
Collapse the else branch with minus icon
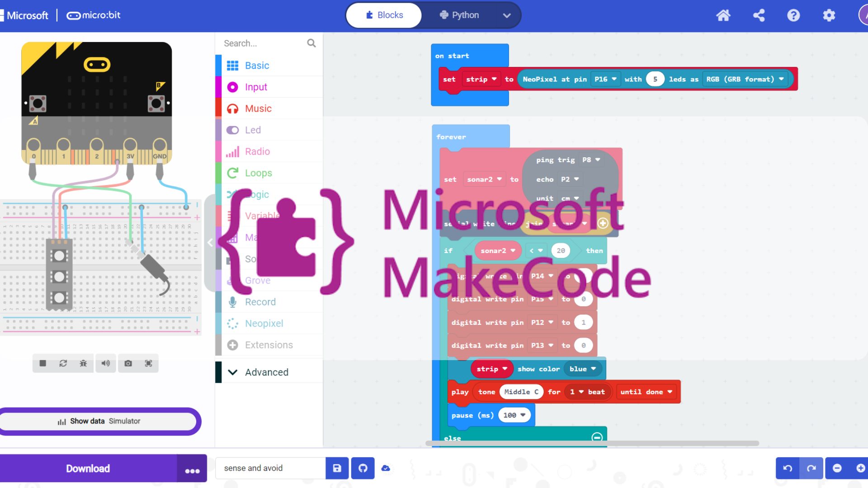[597, 437]
